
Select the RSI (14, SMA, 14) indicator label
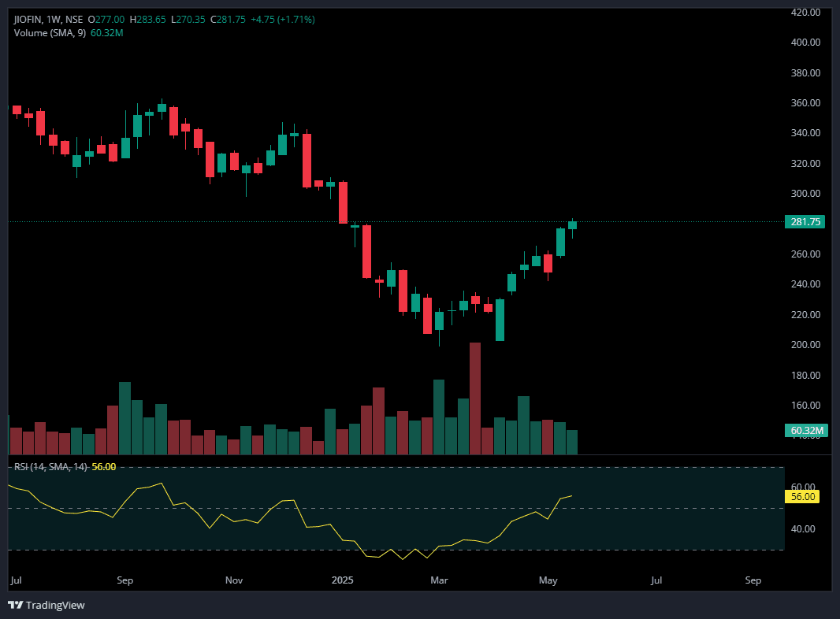(50, 467)
